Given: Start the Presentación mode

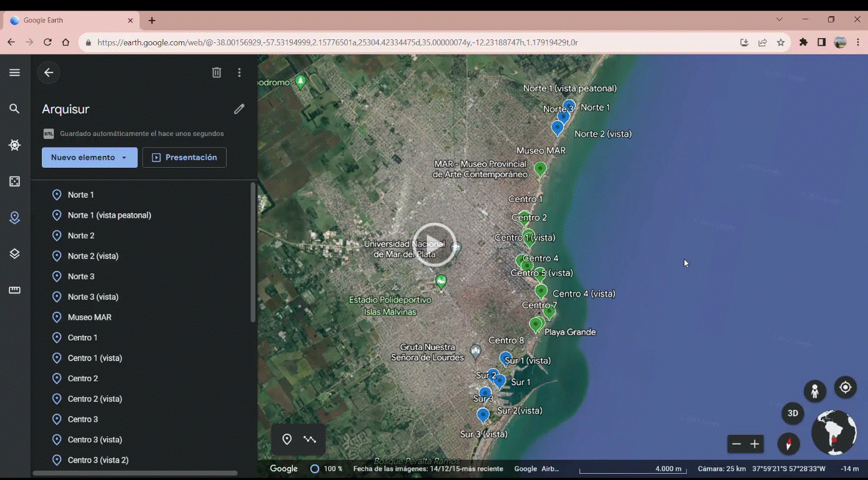Looking at the screenshot, I should coord(184,157).
